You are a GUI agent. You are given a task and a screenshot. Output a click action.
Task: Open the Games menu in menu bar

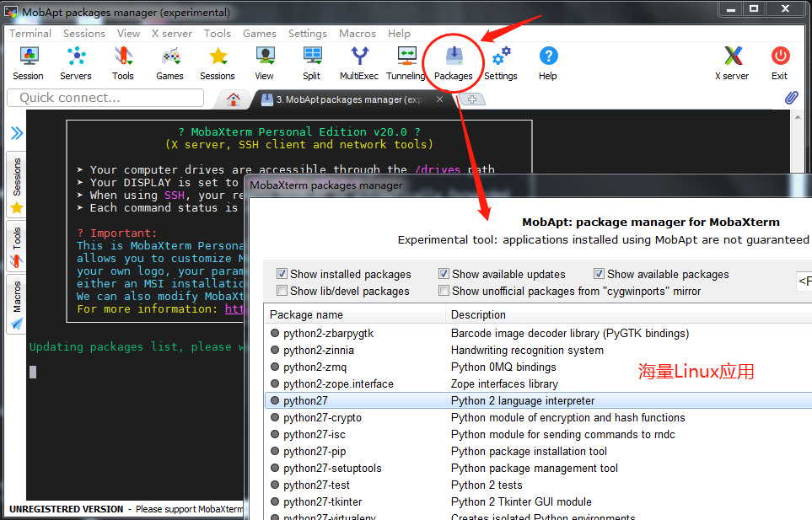[260, 34]
